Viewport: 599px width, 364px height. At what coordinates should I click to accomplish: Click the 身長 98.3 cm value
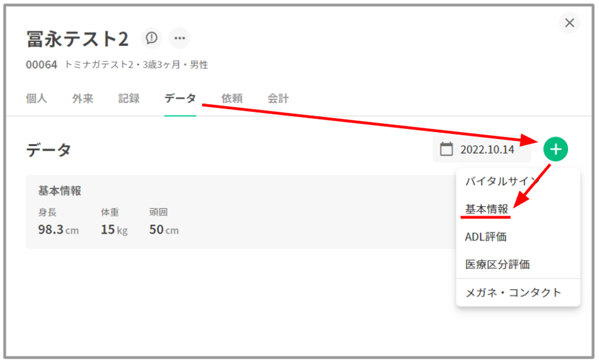point(58,230)
